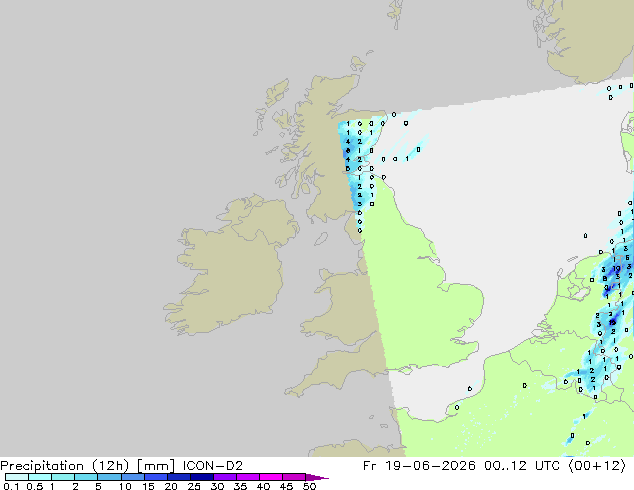Select legend swatch between 45 and 50
Screen dimensions: 634x490
coord(294,477)
